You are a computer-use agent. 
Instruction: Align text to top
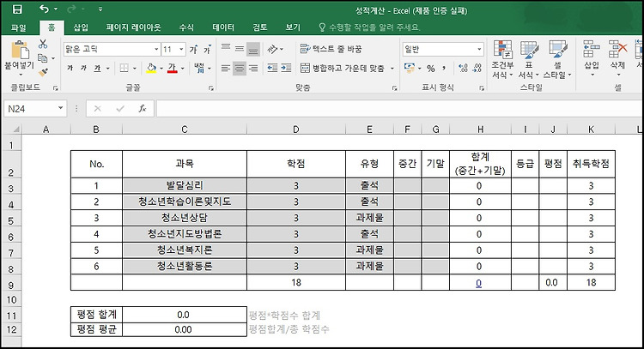tap(226, 49)
